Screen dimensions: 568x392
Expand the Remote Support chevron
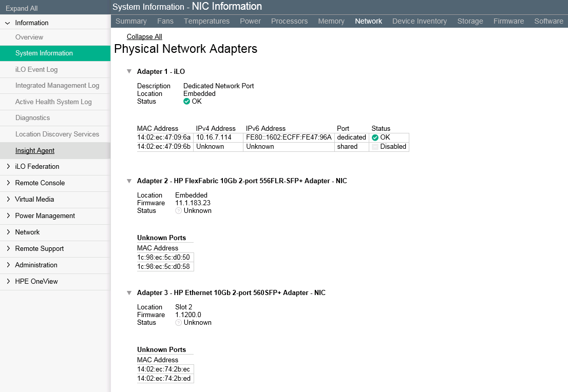pos(8,249)
